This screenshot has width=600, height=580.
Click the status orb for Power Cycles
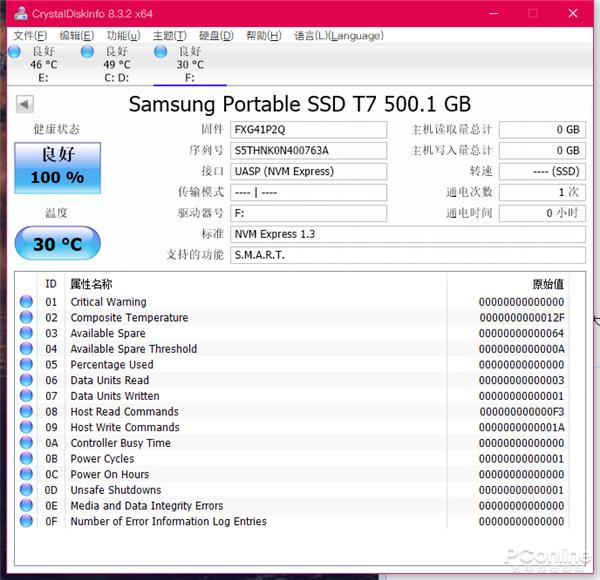[x=26, y=458]
